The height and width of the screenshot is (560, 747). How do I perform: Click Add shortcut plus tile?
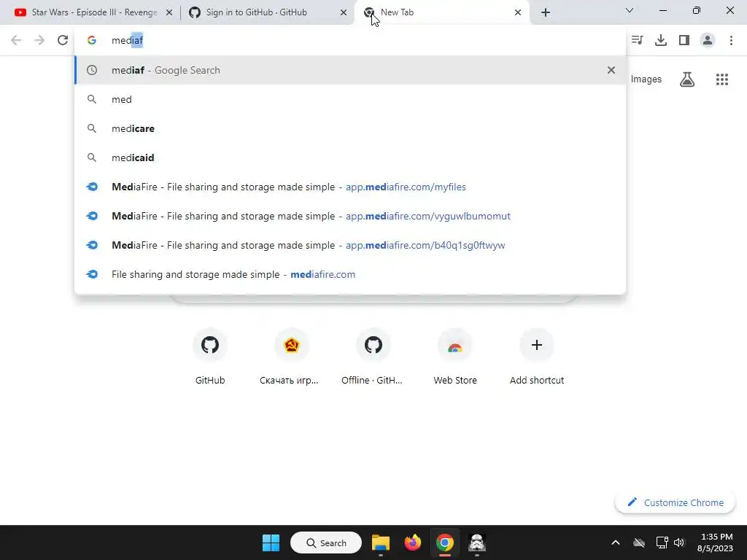(536, 356)
